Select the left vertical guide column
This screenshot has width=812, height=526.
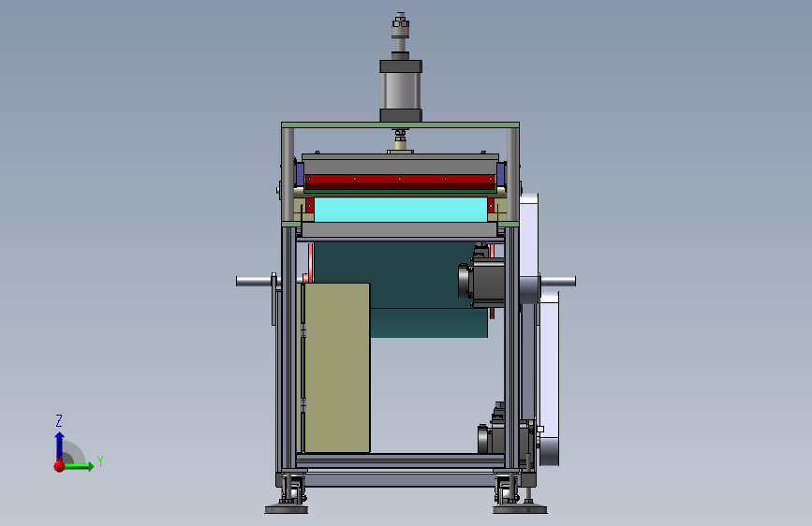tap(288, 174)
